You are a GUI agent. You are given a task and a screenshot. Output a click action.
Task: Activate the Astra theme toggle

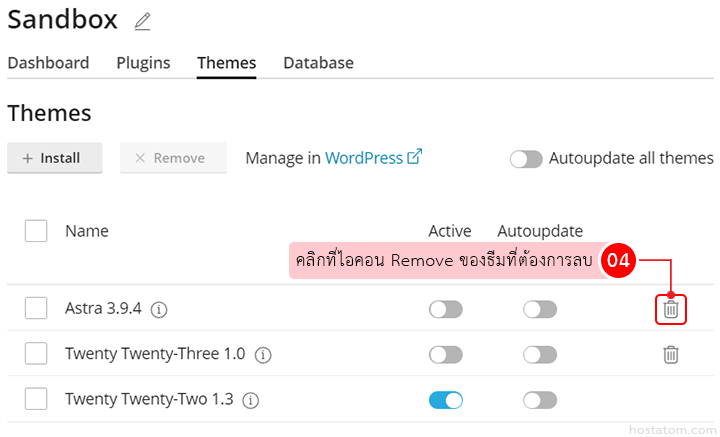tap(445, 309)
